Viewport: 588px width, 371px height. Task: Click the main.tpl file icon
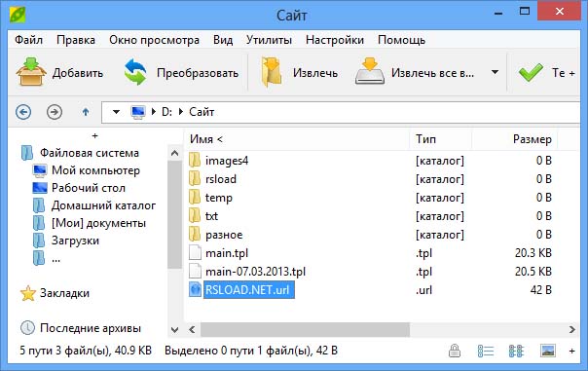(x=195, y=253)
